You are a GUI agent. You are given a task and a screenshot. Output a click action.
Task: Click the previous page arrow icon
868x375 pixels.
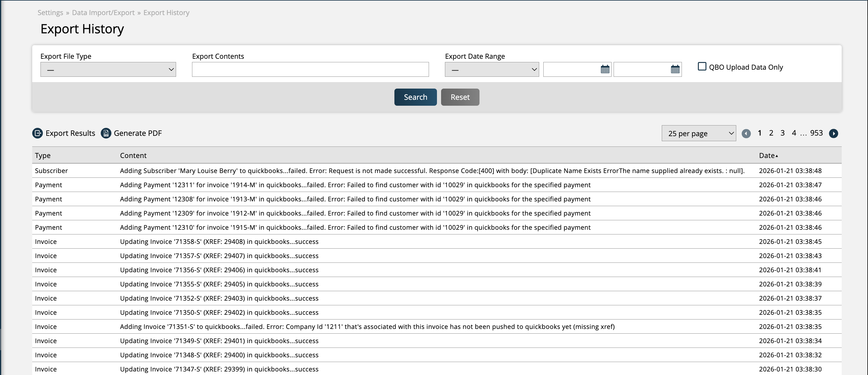(746, 134)
